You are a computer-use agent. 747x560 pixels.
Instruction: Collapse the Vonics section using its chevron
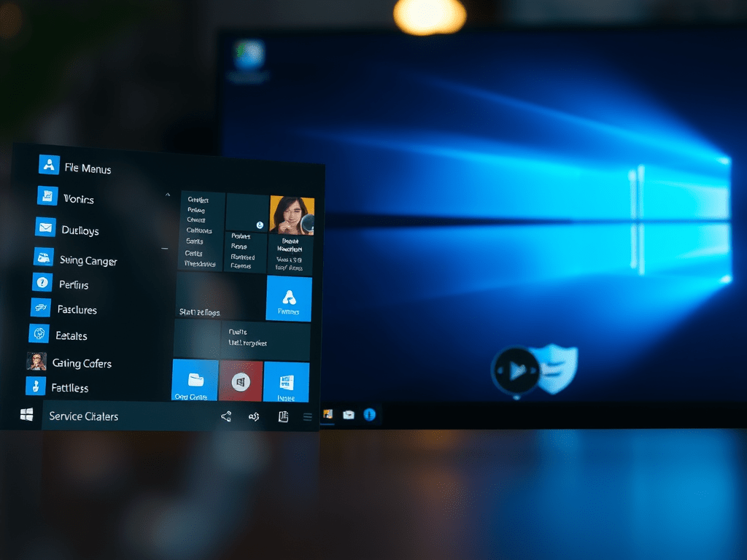pos(166,195)
